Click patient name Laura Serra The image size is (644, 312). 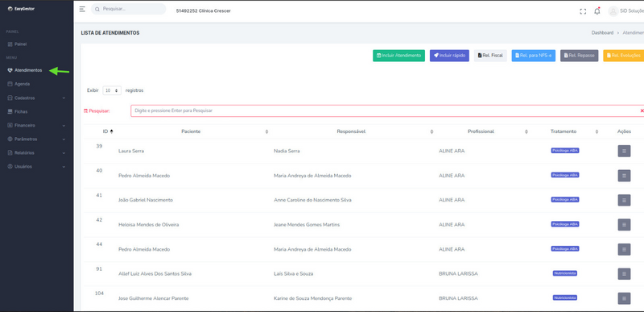click(131, 151)
